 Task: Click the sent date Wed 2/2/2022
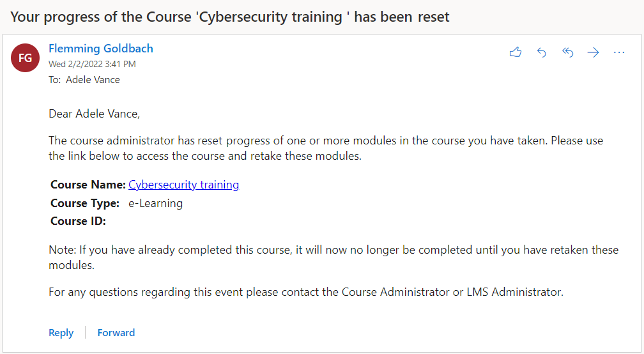[x=92, y=64]
